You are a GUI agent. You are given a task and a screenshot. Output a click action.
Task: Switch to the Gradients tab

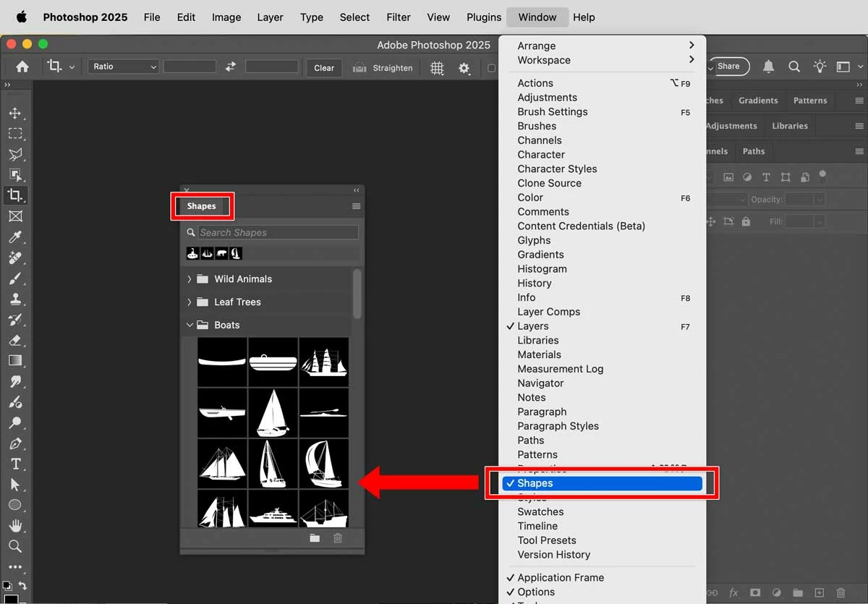[x=758, y=101]
